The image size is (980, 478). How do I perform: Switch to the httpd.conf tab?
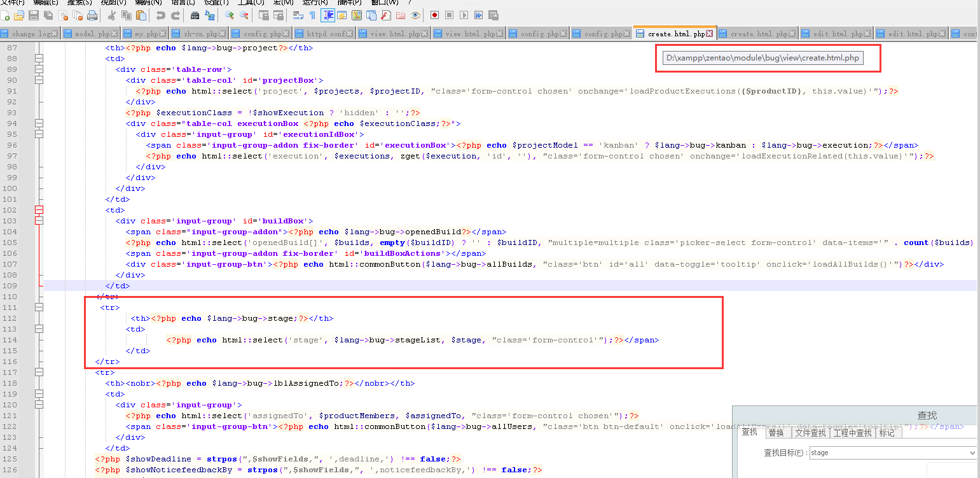(x=326, y=34)
